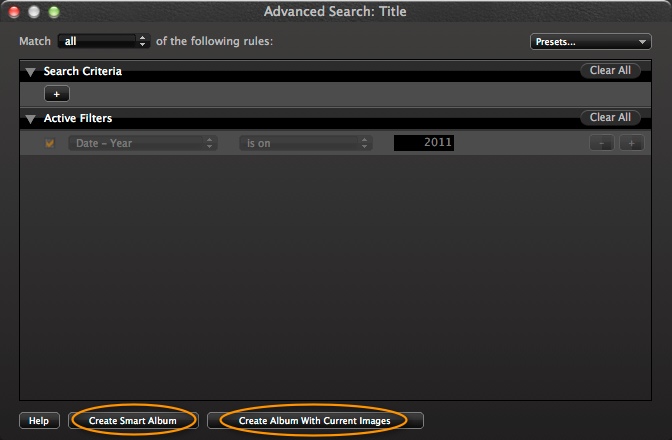Image resolution: width=672 pixels, height=440 pixels.
Task: Open the Match all dropdown
Action: (x=104, y=41)
